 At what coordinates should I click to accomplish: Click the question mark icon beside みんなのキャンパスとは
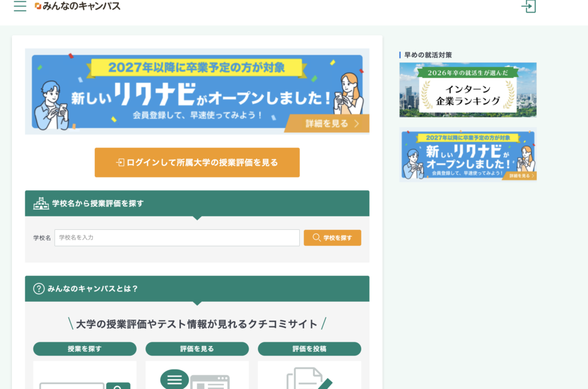(38, 288)
